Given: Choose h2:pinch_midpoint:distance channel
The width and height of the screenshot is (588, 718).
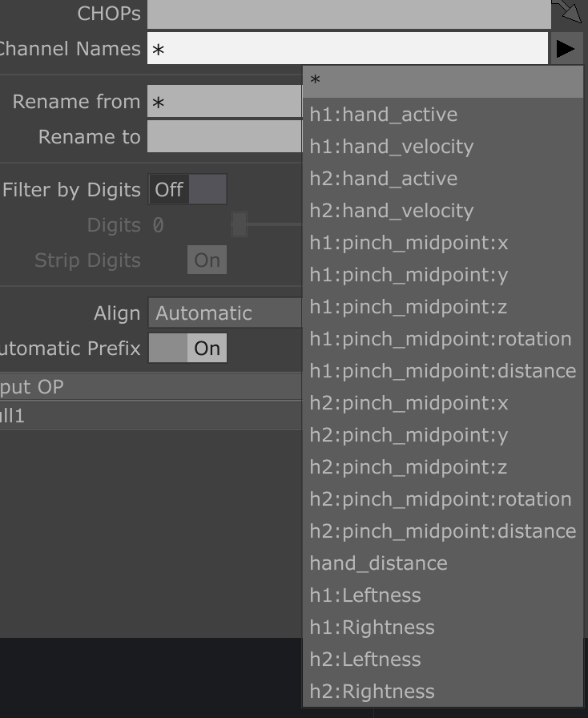Looking at the screenshot, I should point(442,531).
